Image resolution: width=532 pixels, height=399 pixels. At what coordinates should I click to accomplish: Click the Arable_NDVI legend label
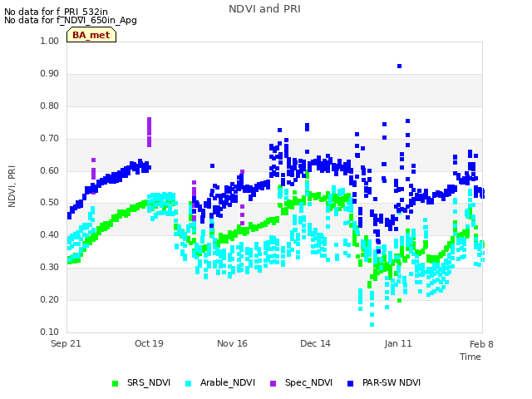coord(228,382)
